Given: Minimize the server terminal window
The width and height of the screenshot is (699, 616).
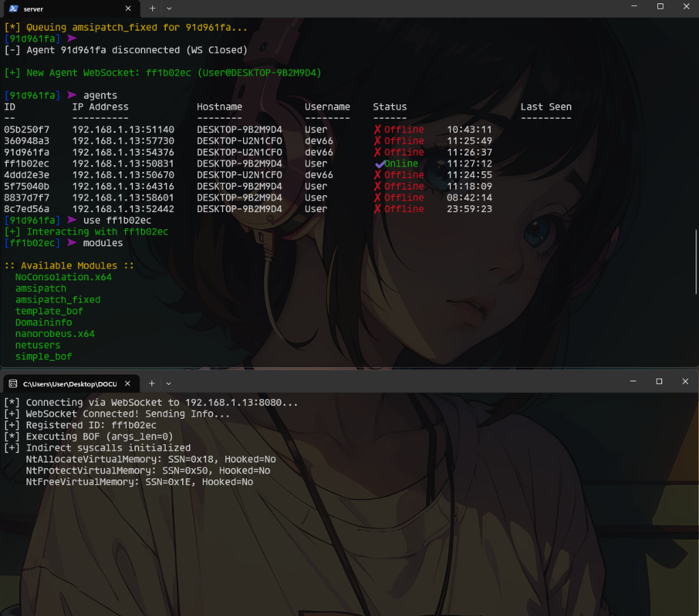Looking at the screenshot, I should [x=631, y=7].
